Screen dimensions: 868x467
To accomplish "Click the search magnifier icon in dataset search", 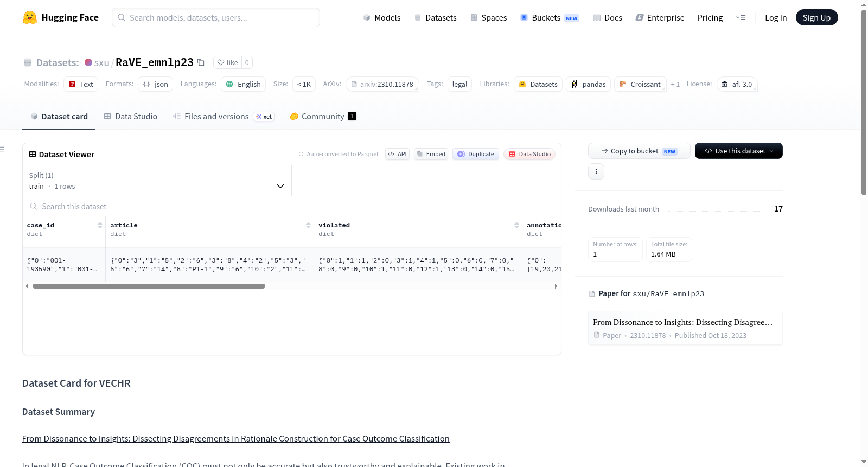I will click(x=34, y=206).
